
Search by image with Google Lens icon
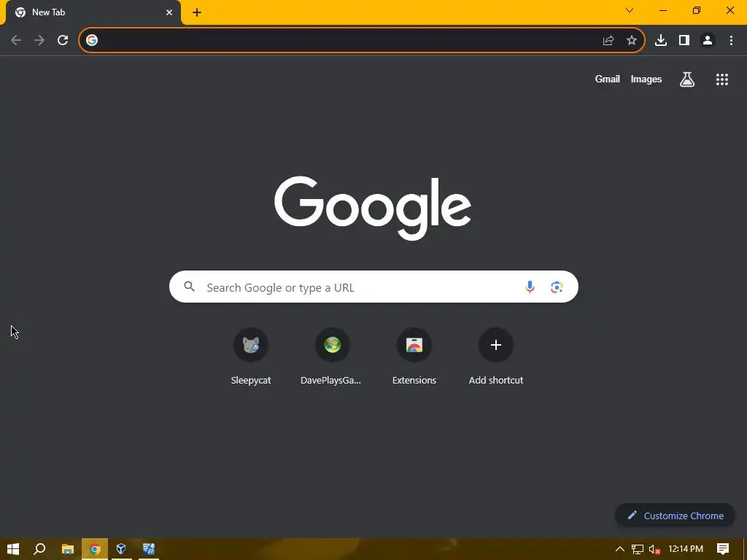point(557,287)
